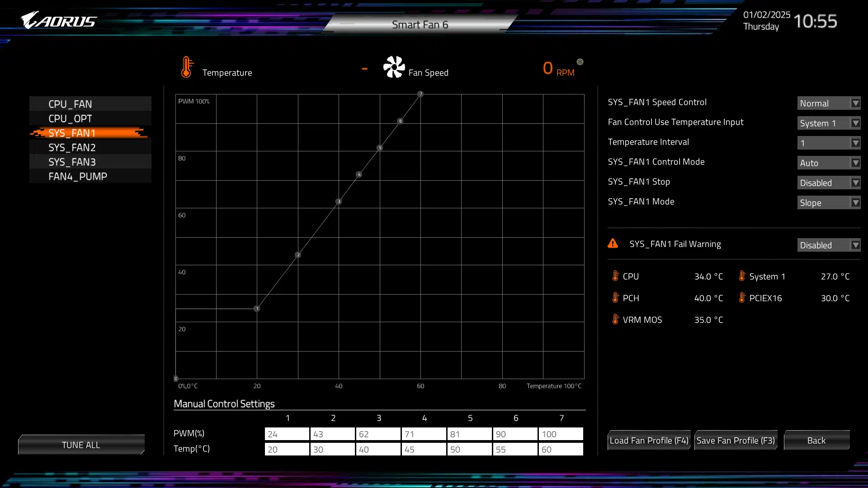Viewport: 868px width, 488px height.
Task: Click Temp field for point 7 (60)
Action: [561, 449]
